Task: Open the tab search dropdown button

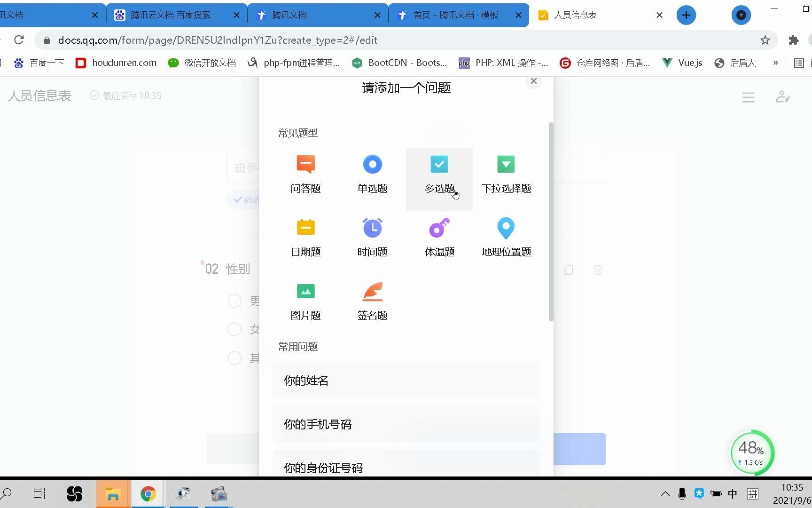Action: coord(741,15)
